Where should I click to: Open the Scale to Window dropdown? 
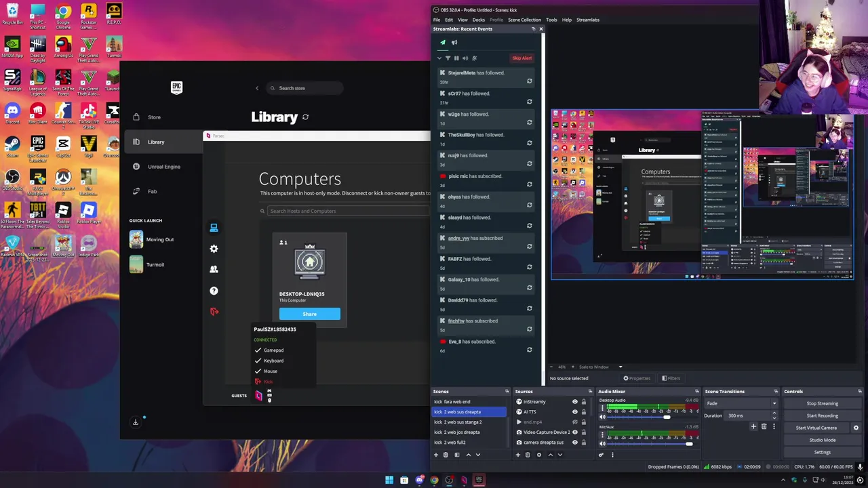[602, 367]
